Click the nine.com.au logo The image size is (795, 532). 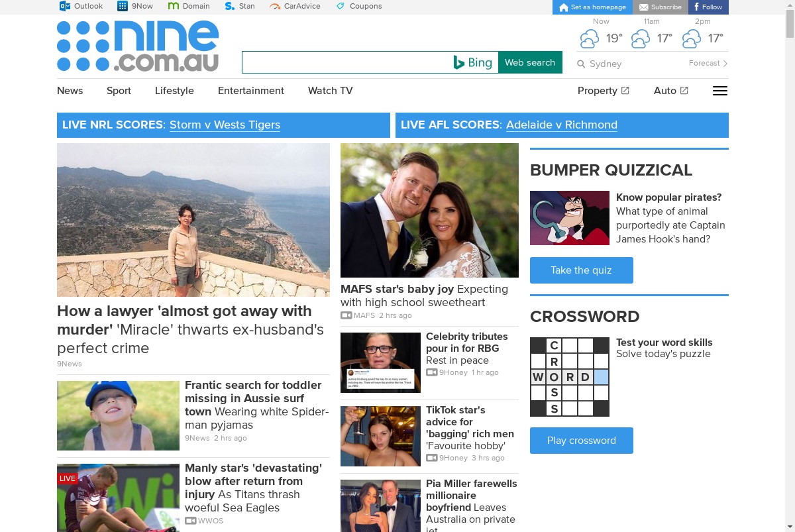138,46
